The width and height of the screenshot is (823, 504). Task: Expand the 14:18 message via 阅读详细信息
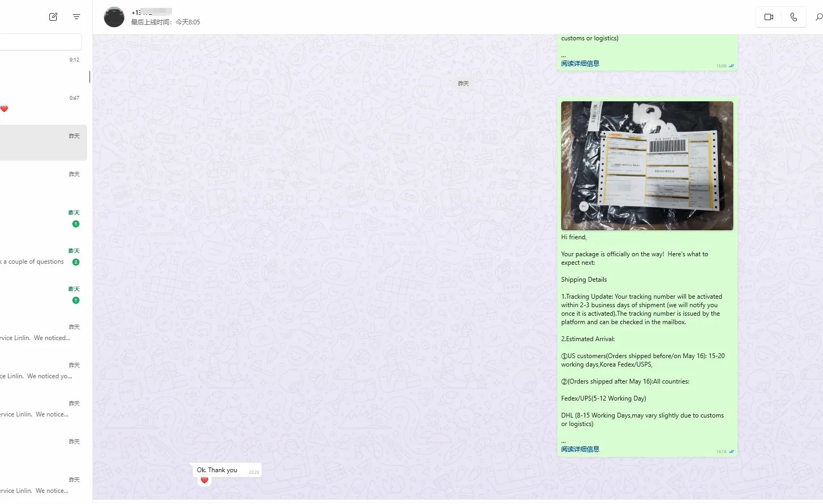pyautogui.click(x=580, y=449)
